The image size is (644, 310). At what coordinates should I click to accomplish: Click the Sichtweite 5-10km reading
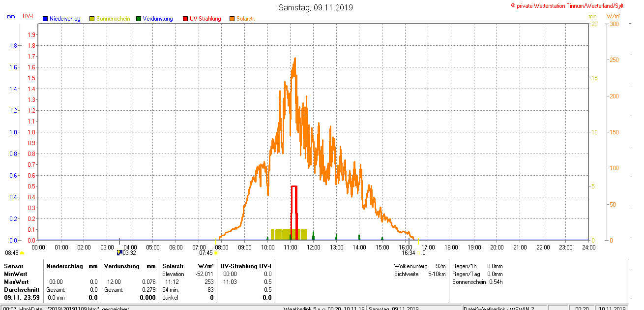point(420,274)
